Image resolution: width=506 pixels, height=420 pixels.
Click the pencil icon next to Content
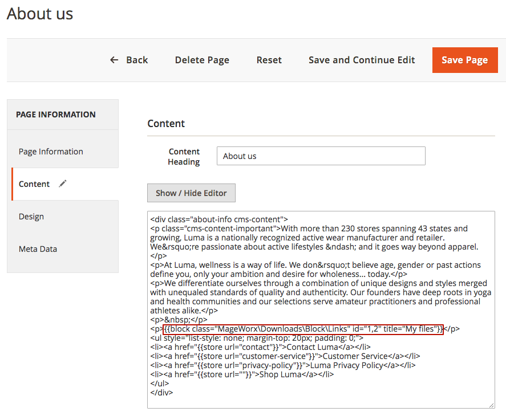coord(63,184)
